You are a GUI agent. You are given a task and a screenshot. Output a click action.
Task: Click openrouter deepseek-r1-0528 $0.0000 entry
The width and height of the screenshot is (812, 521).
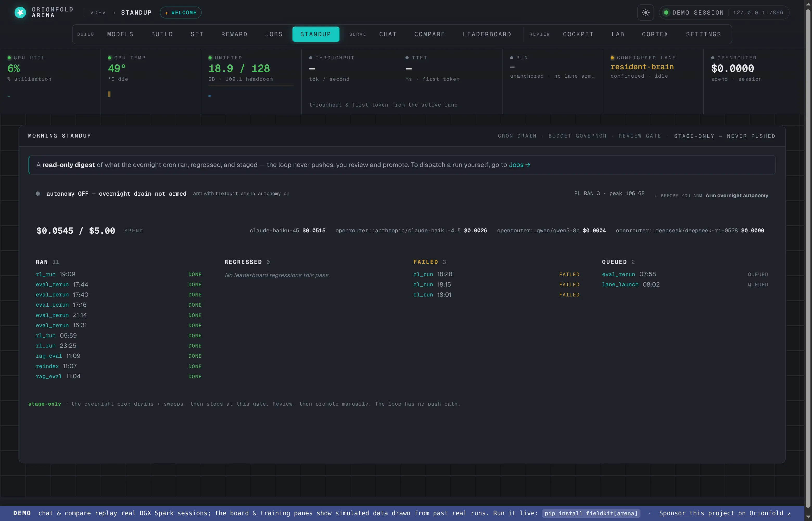690,231
